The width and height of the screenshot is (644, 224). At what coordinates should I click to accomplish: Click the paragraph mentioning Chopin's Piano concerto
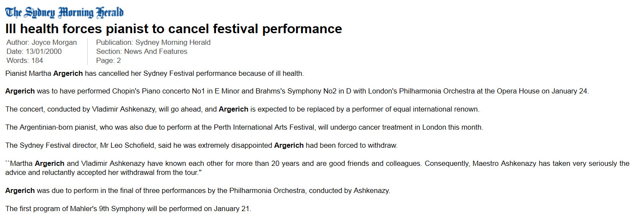[297, 91]
